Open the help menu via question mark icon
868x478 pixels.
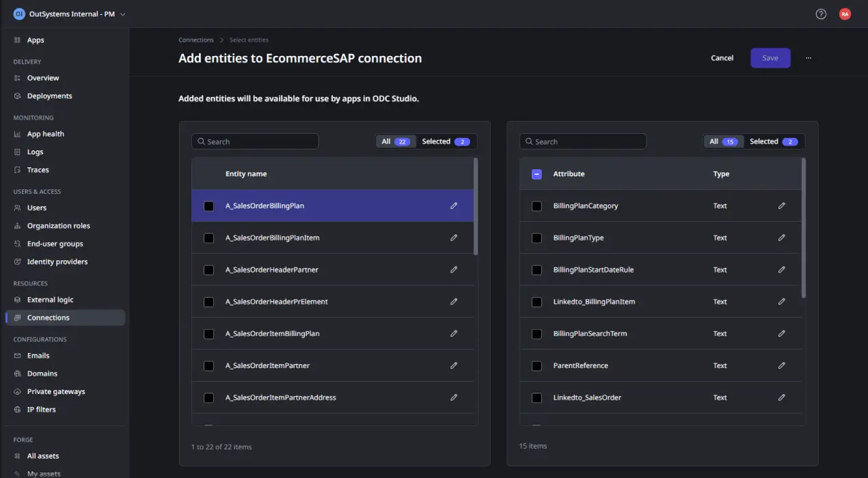coord(820,14)
